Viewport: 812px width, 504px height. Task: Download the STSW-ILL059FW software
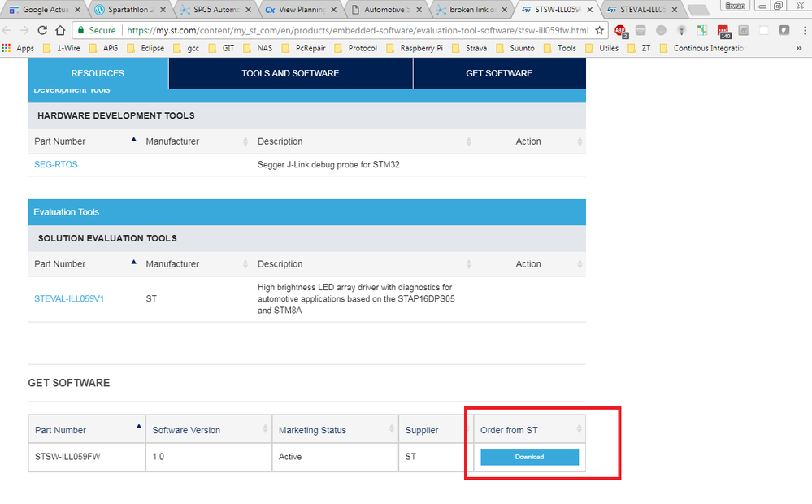coord(529,457)
